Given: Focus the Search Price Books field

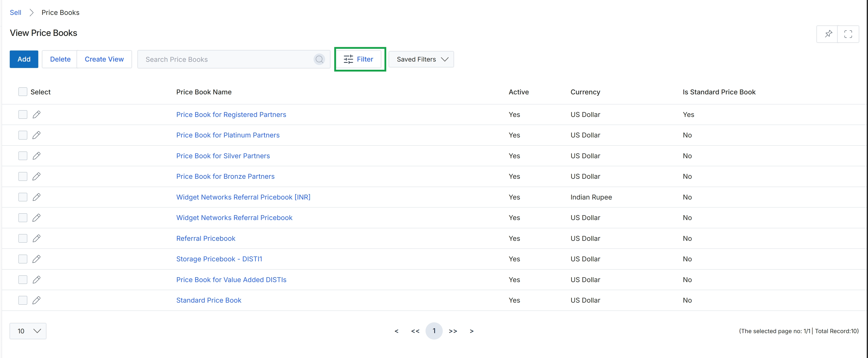Looking at the screenshot, I should [234, 59].
